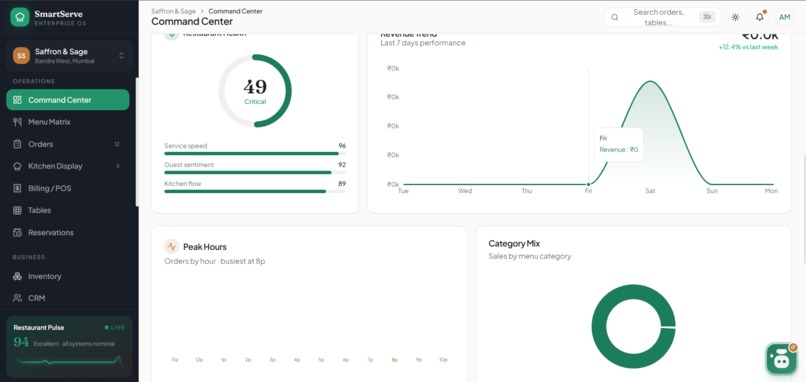This screenshot has width=806, height=382.
Task: Click the LIVE status indicator
Action: point(115,328)
